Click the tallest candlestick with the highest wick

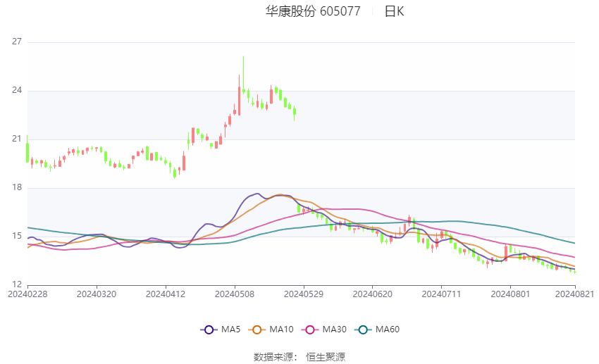(243, 75)
